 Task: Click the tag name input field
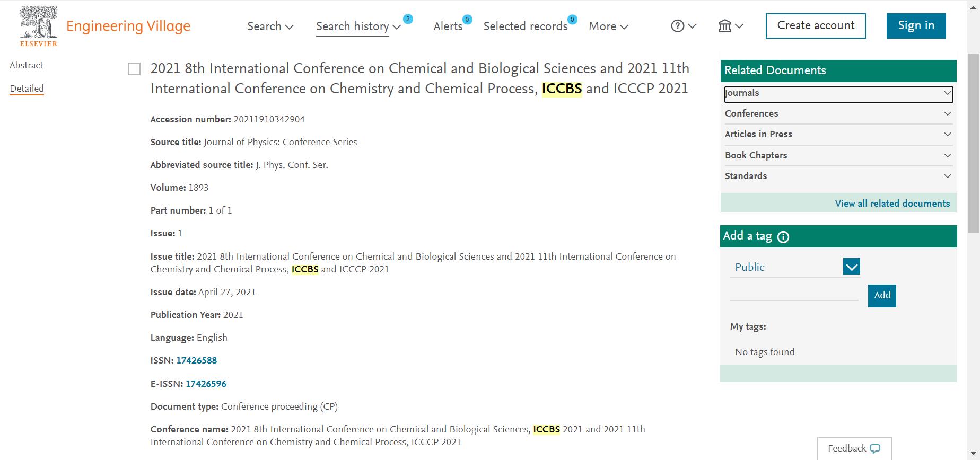794,294
